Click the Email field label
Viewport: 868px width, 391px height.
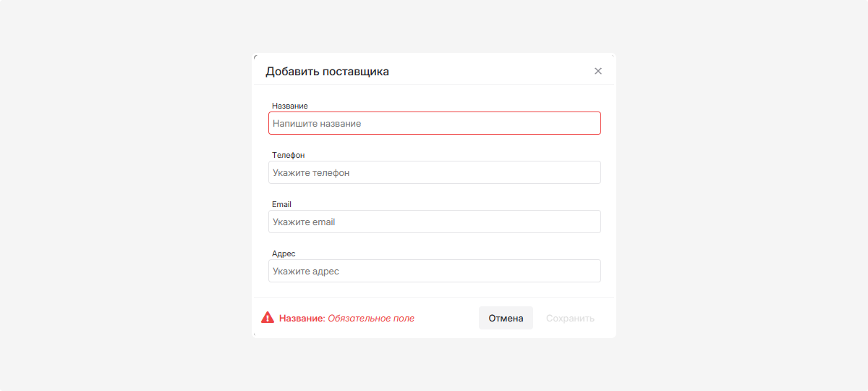pyautogui.click(x=281, y=204)
